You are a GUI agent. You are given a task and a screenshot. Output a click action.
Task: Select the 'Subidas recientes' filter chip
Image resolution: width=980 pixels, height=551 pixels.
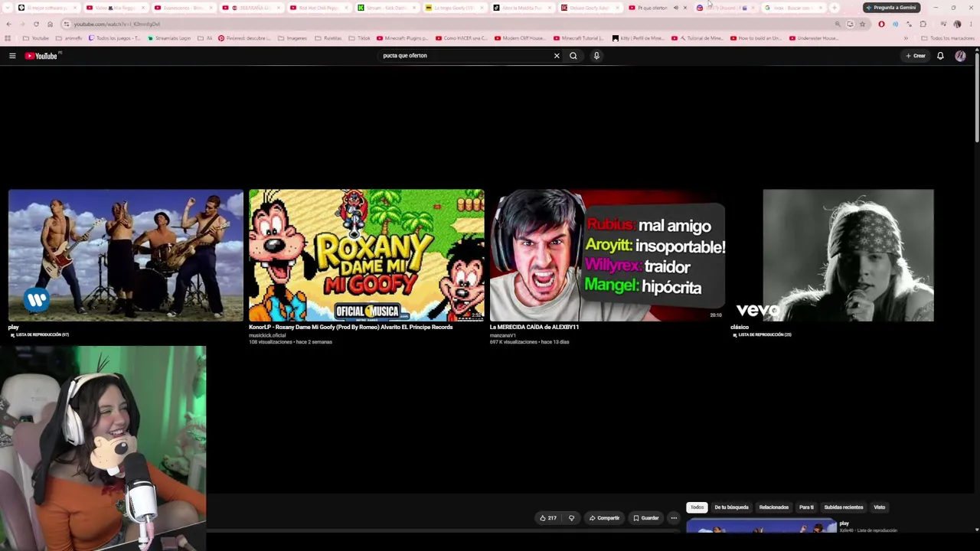point(843,507)
